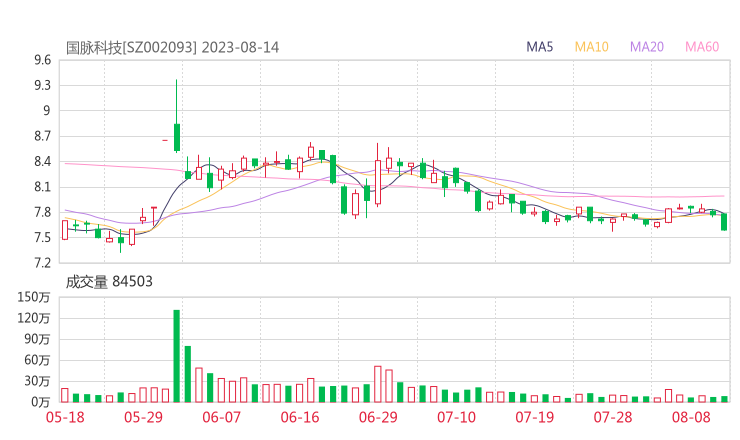Click the 60万 volume axis label
This screenshot has width=740, height=440.
tap(37, 360)
